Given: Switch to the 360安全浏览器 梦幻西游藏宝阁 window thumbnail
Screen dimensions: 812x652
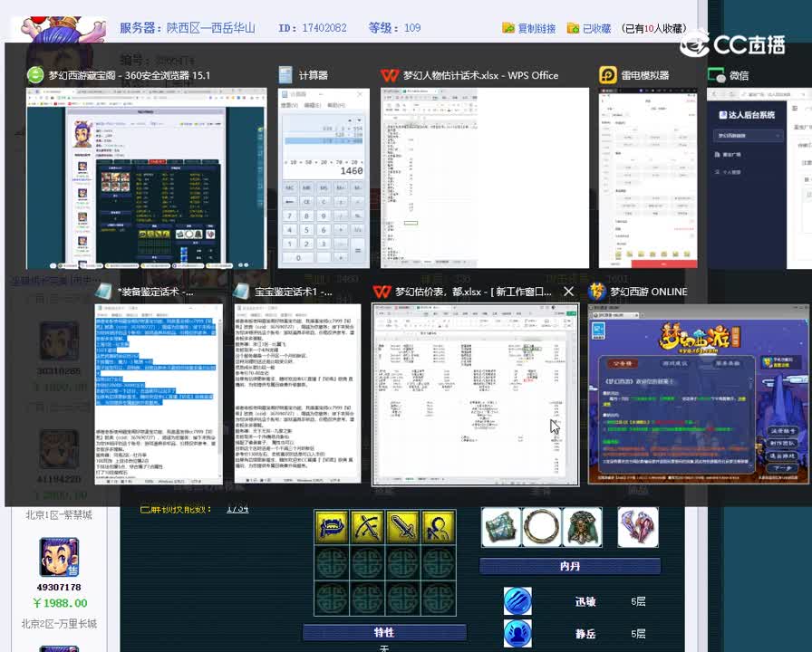Looking at the screenshot, I should pos(147,178).
